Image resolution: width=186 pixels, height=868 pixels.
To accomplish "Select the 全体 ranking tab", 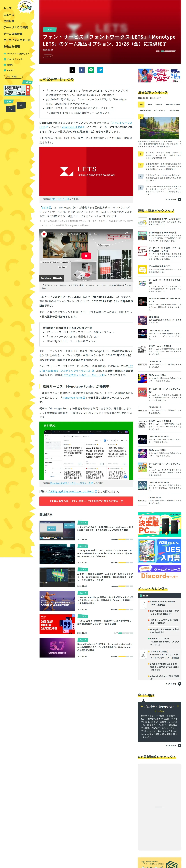I will pos(141,104).
